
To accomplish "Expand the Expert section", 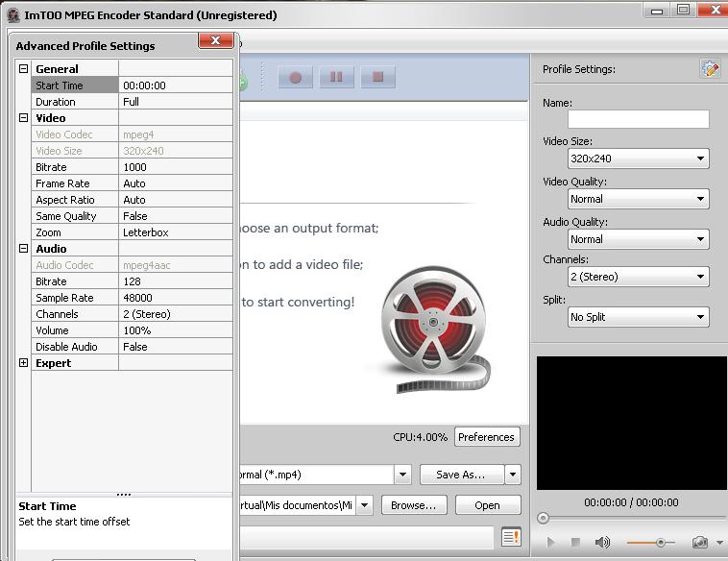I will 23,363.
